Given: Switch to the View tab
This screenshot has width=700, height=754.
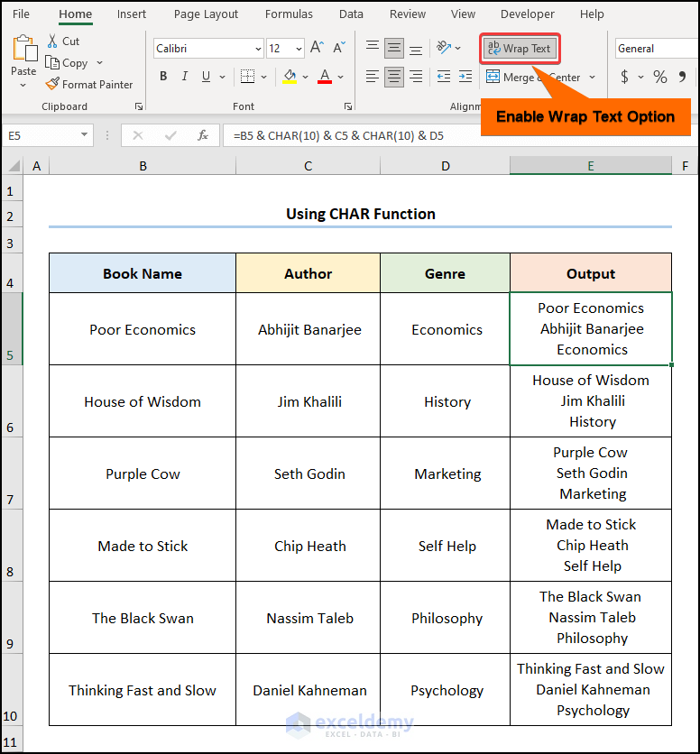Looking at the screenshot, I should click(463, 14).
